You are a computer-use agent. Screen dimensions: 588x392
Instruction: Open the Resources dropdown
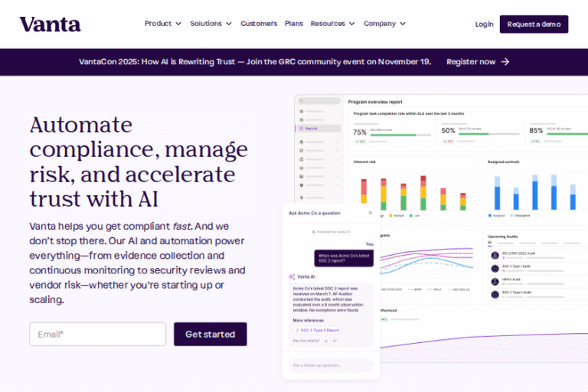pos(332,24)
